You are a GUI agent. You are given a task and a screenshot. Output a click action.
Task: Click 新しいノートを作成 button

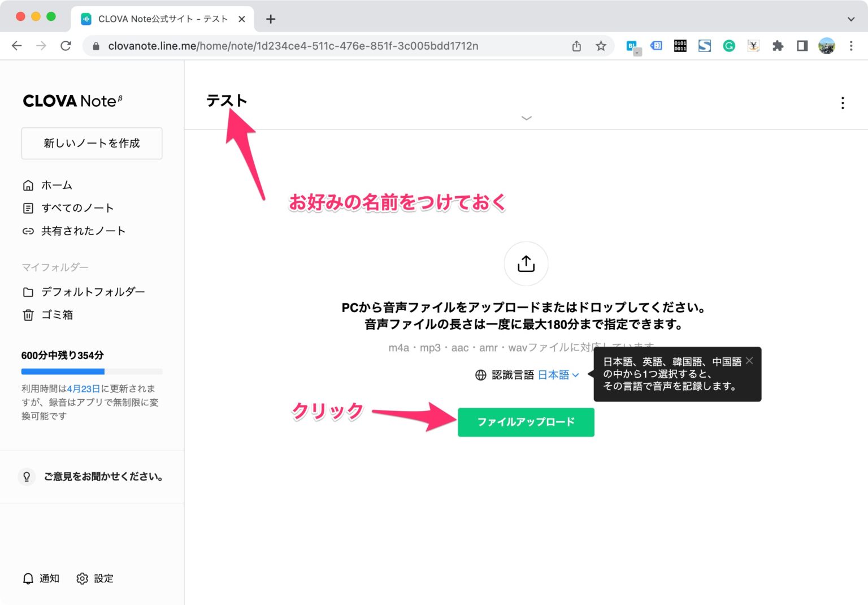pos(92,143)
